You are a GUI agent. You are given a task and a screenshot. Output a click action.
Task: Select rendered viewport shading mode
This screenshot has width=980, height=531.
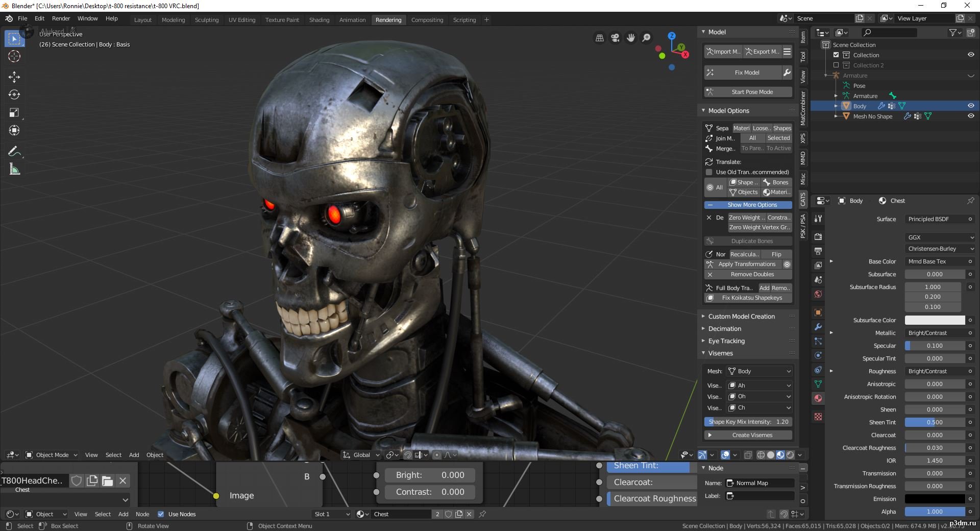[791, 455]
